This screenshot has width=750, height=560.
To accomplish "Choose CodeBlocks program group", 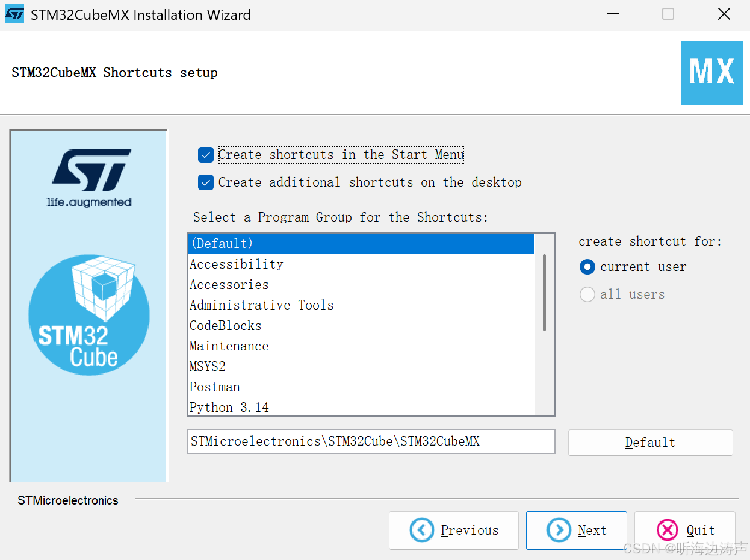I will [361, 326].
